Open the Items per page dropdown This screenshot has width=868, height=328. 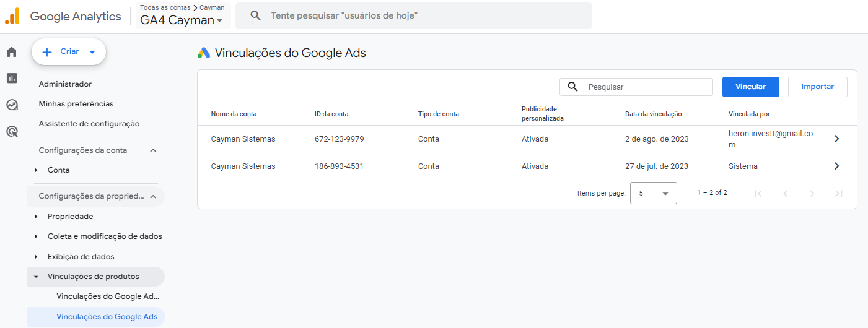(x=654, y=193)
